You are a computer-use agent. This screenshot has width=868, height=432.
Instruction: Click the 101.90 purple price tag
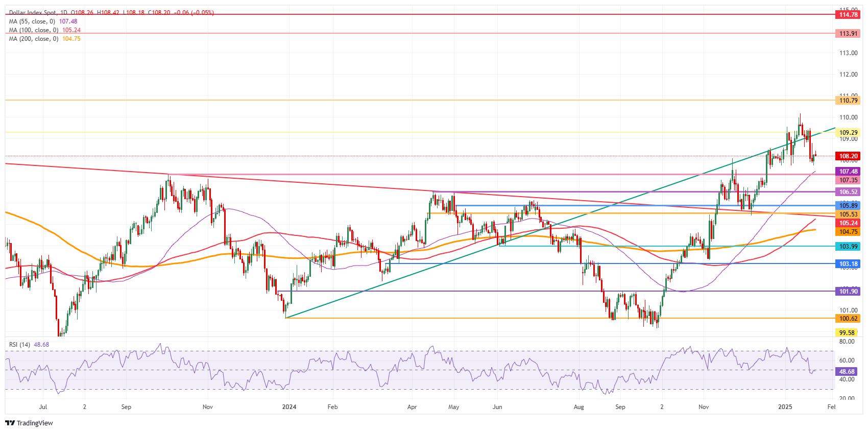pos(848,292)
